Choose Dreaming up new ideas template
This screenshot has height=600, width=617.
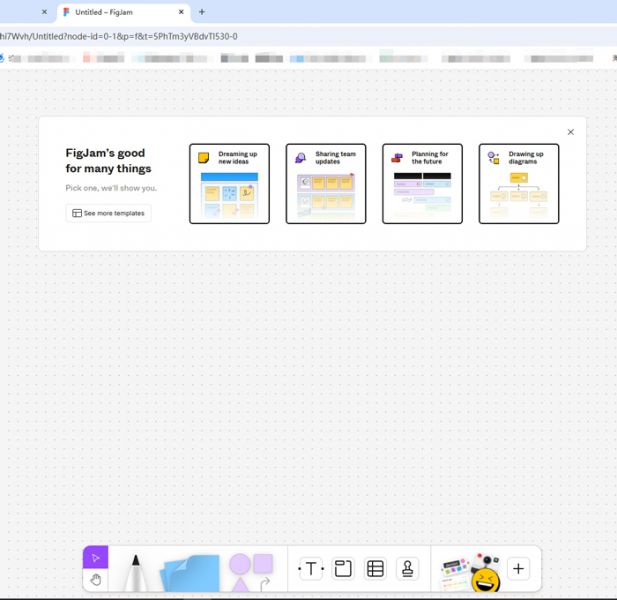pyautogui.click(x=229, y=184)
